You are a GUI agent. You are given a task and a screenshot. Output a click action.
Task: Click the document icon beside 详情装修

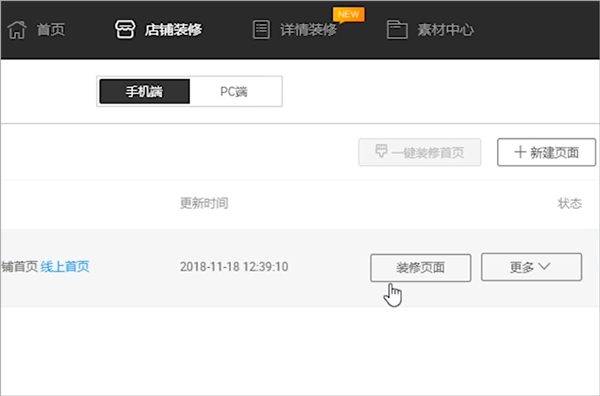[x=261, y=29]
